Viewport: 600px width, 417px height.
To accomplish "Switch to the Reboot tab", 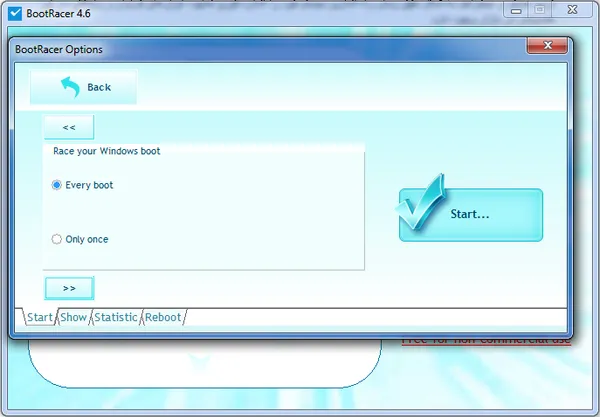I will pyautogui.click(x=163, y=317).
